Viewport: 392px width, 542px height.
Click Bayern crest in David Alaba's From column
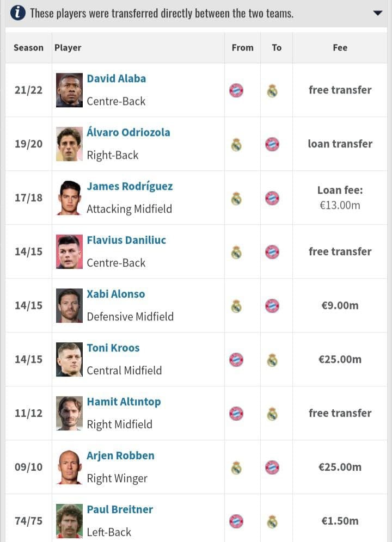coord(236,90)
